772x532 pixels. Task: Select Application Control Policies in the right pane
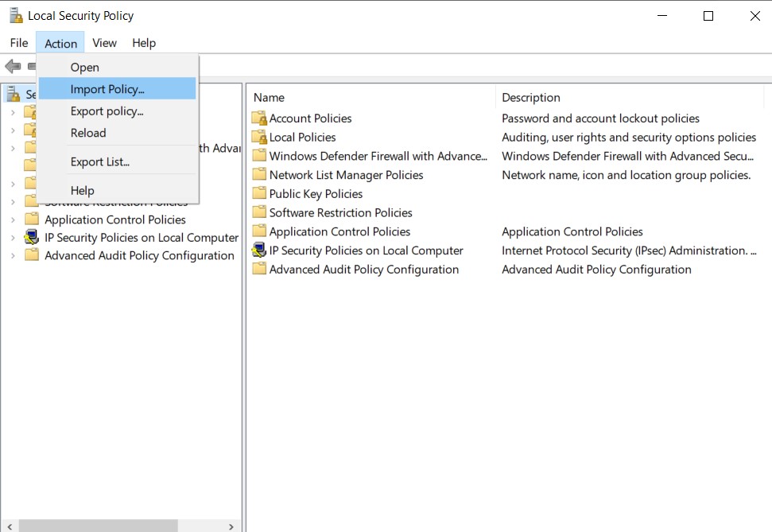click(339, 231)
